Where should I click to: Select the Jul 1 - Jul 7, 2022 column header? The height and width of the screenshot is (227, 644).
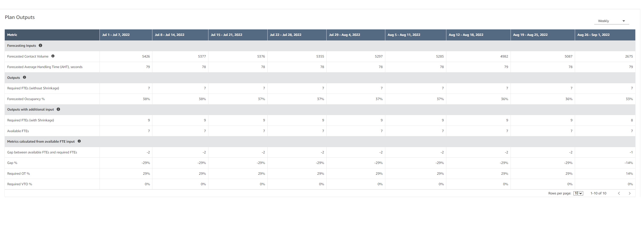point(116,34)
